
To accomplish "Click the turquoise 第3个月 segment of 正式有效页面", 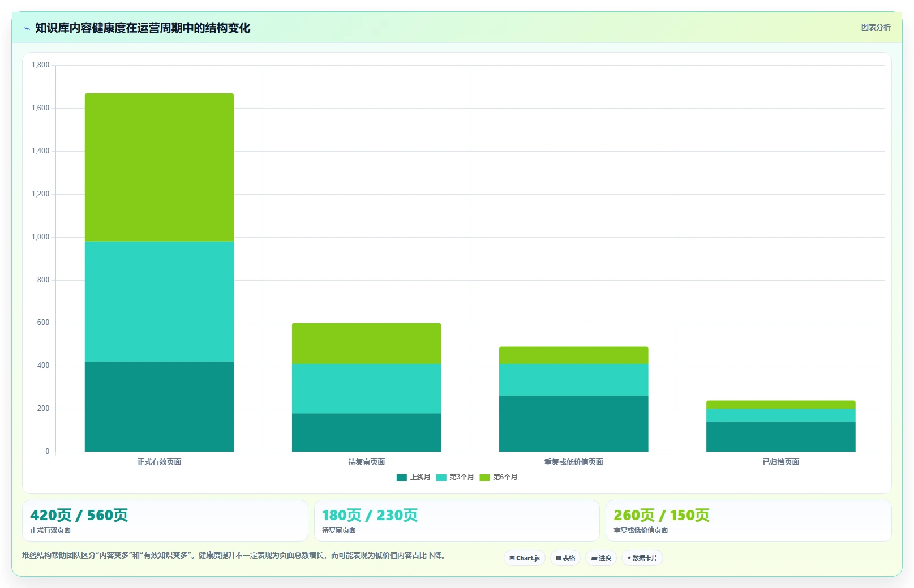I will click(159, 302).
